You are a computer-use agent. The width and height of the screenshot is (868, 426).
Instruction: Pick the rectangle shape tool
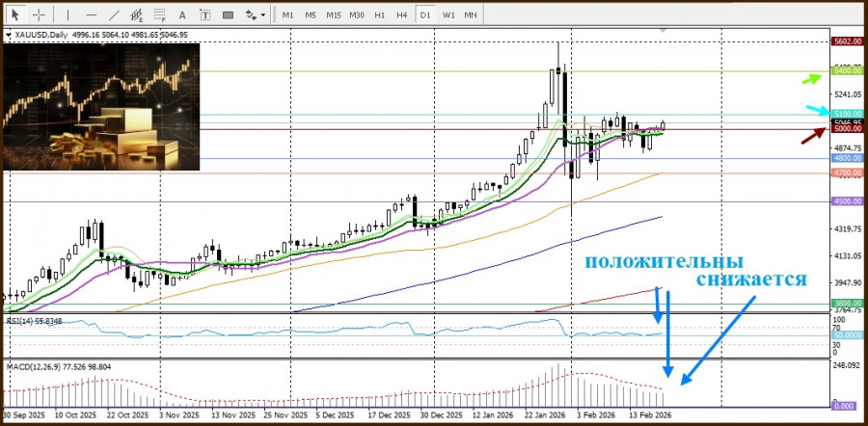pyautogui.click(x=228, y=14)
